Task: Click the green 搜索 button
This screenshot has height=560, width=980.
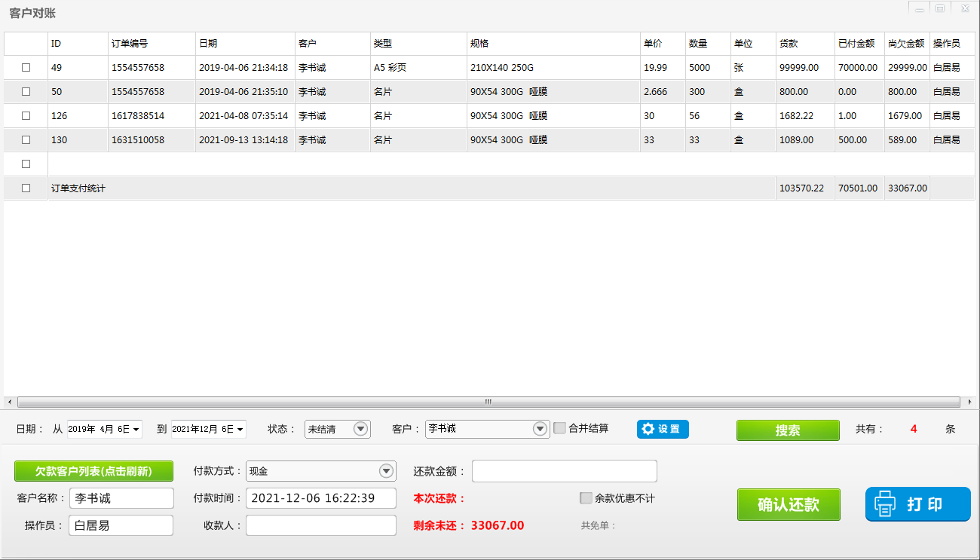Action: coord(787,430)
